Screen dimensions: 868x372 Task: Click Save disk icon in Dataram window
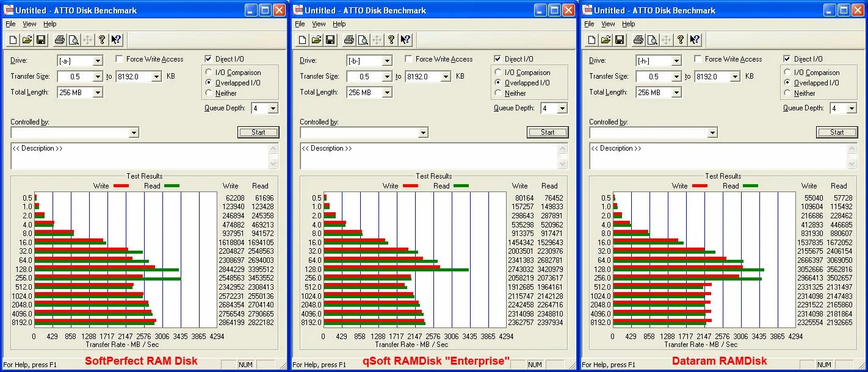coord(620,40)
